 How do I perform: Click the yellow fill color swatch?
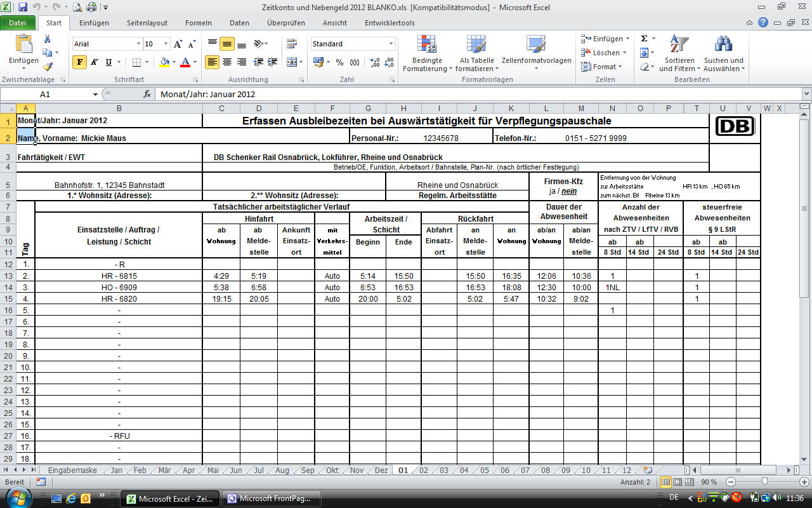pos(164,62)
